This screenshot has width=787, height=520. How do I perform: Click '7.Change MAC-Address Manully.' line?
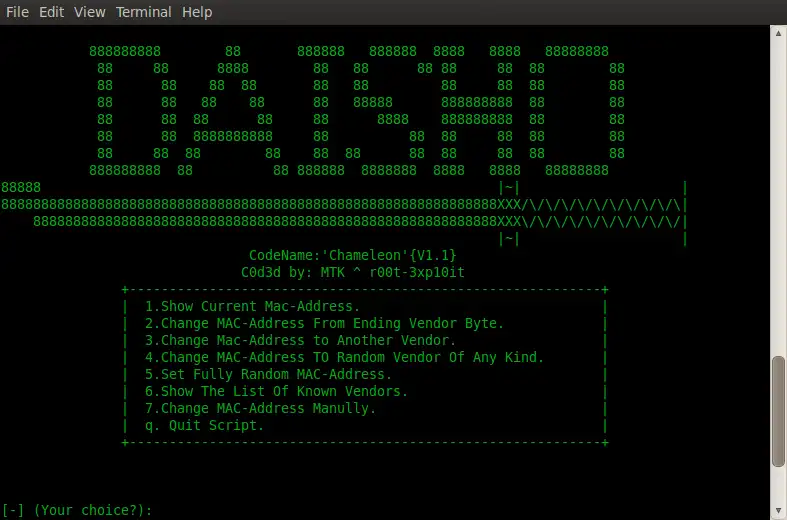click(x=260, y=408)
